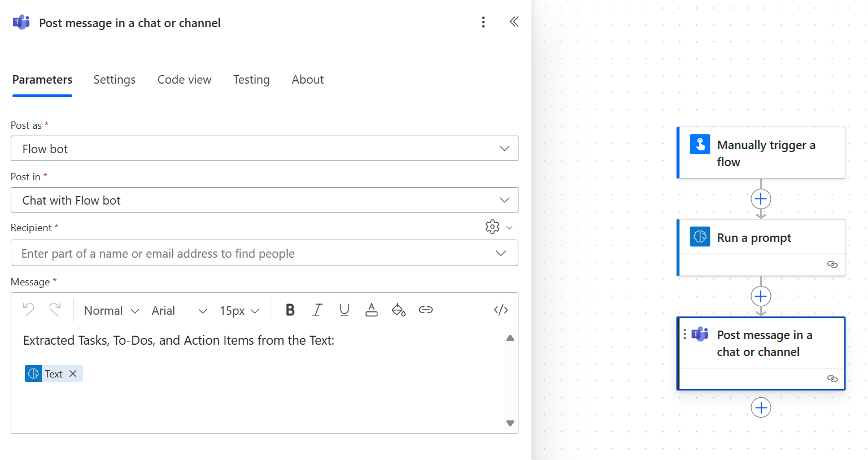Screen dimensions: 868x460
Task: Open the three-dot menu for this action
Action: (x=483, y=22)
